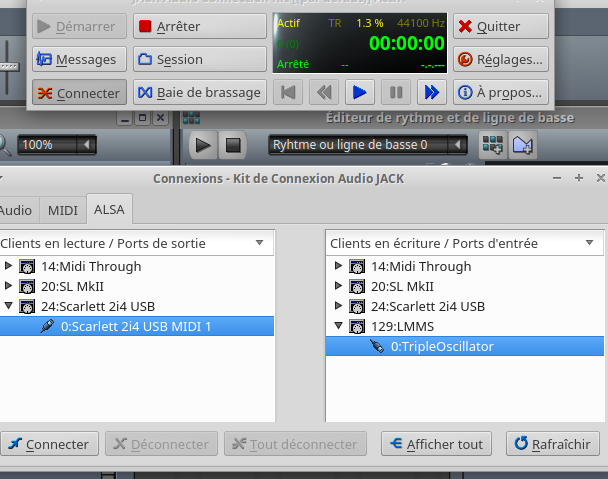Click Afficher tout to expand all

tap(436, 444)
